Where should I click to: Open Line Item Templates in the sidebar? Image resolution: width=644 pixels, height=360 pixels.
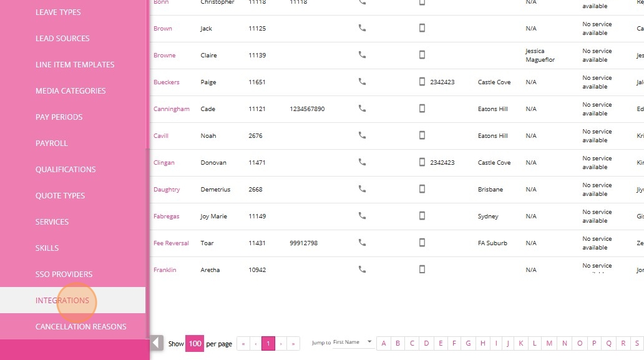pyautogui.click(x=75, y=65)
